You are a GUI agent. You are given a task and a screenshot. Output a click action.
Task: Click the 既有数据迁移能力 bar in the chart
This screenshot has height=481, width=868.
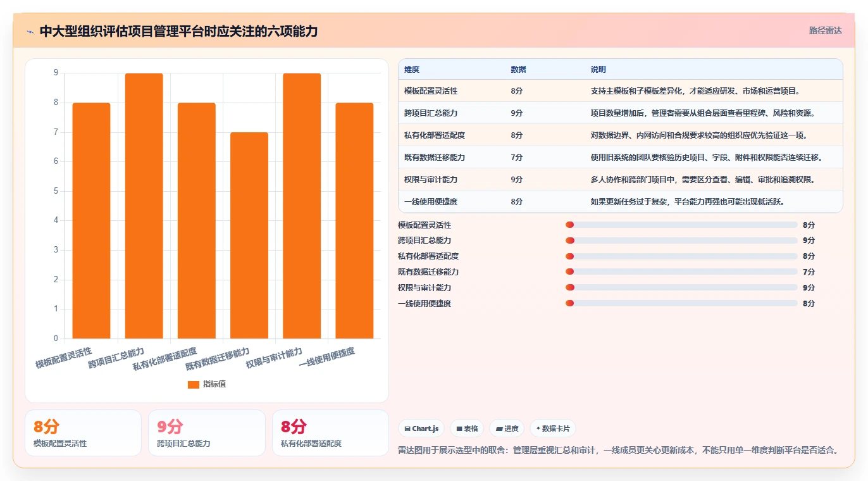[249, 235]
